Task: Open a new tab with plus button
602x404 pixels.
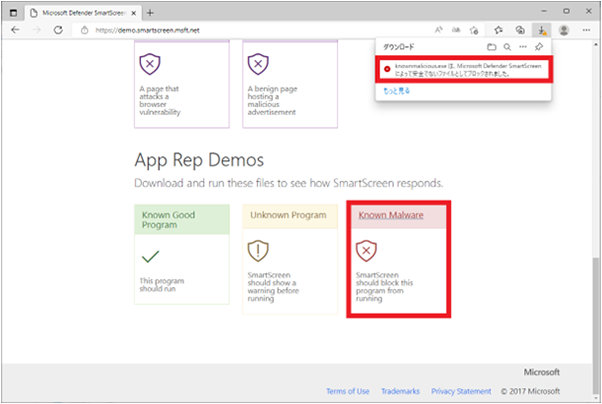Action: tap(150, 13)
